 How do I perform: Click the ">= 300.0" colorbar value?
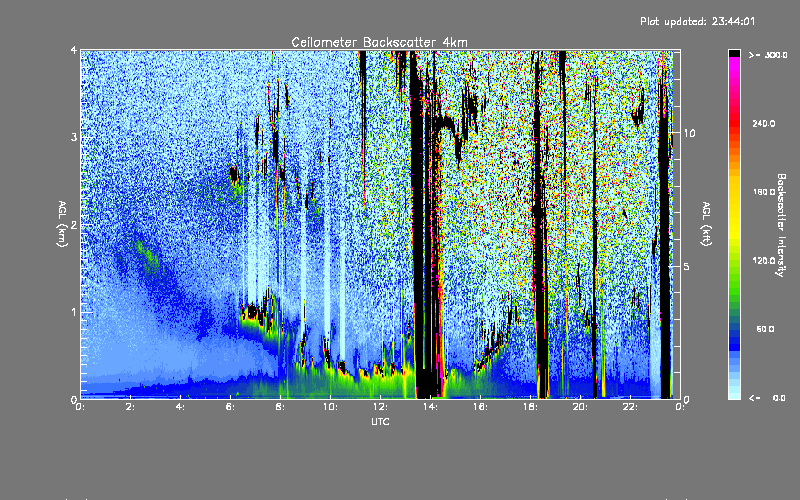768,55
